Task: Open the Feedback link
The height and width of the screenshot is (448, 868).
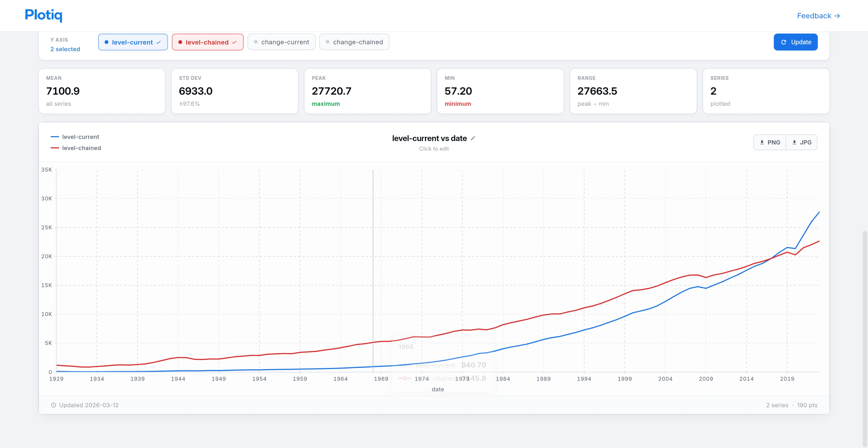Action: 814,16
